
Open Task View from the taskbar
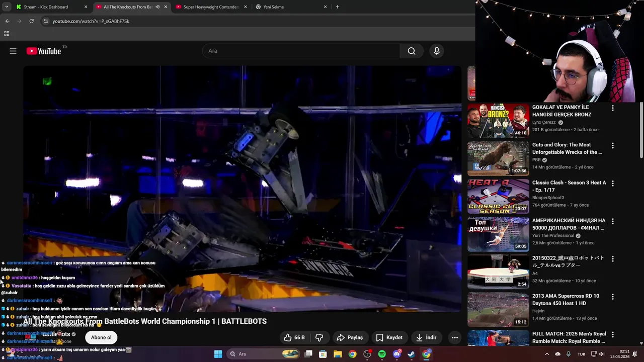tap(308, 354)
